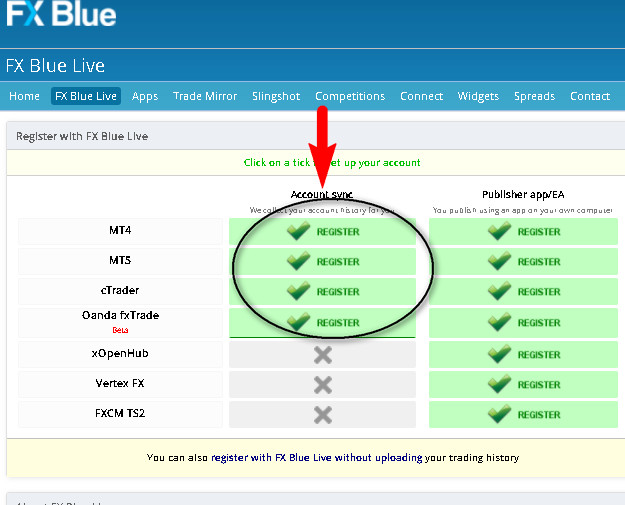
Task: Click MT4 Account sync tick icon
Action: click(298, 231)
